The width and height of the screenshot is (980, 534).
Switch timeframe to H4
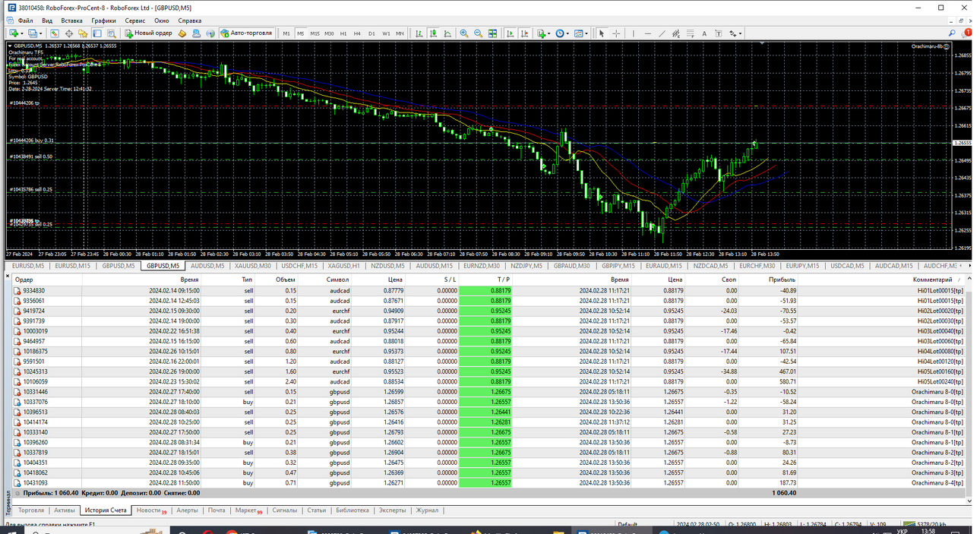pyautogui.click(x=357, y=33)
